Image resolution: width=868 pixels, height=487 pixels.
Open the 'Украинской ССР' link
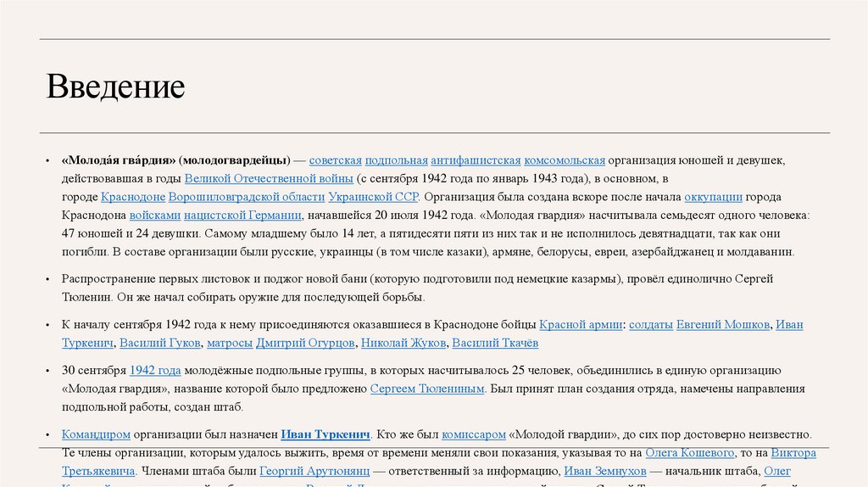373,197
